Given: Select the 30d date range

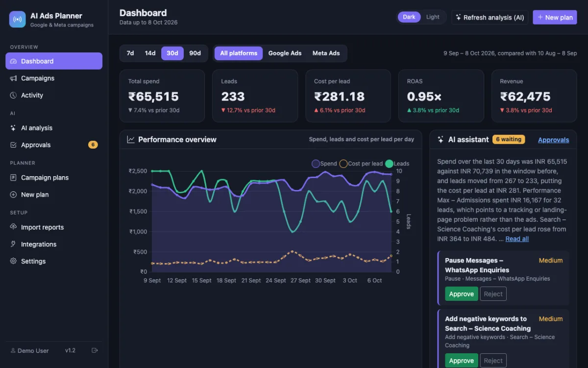Looking at the screenshot, I should point(172,53).
